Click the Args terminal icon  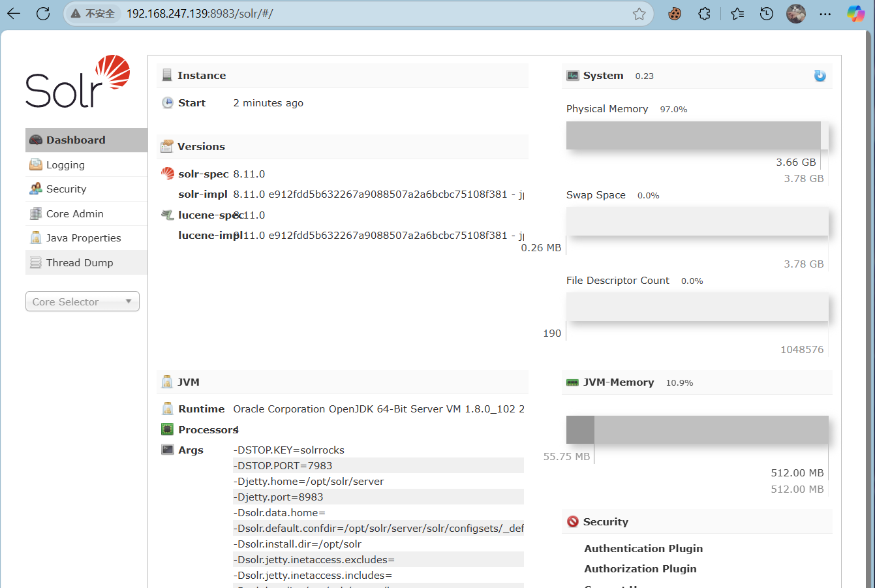(168, 449)
